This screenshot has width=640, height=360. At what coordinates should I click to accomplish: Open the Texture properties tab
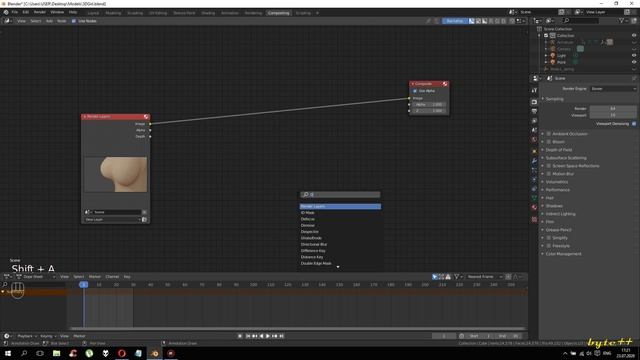(x=534, y=219)
